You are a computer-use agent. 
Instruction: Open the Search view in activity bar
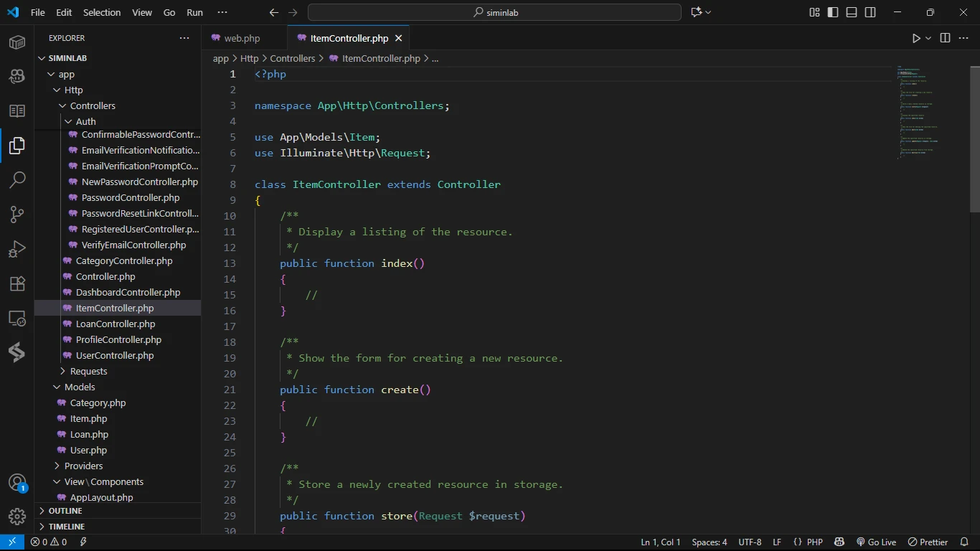(17, 179)
